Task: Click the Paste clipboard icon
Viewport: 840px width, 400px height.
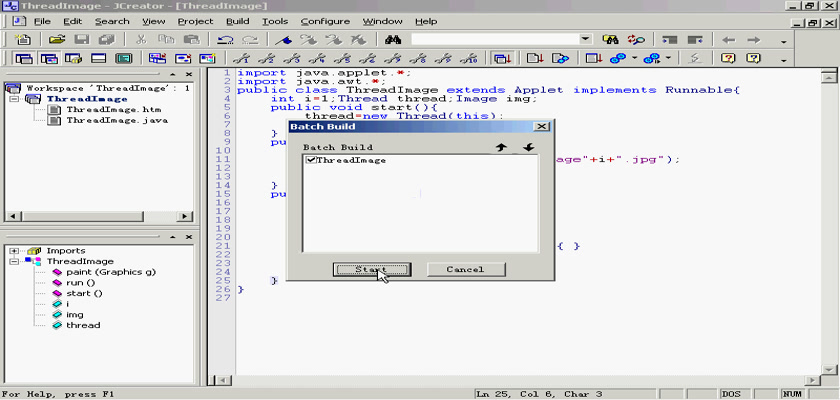Action: 191,40
